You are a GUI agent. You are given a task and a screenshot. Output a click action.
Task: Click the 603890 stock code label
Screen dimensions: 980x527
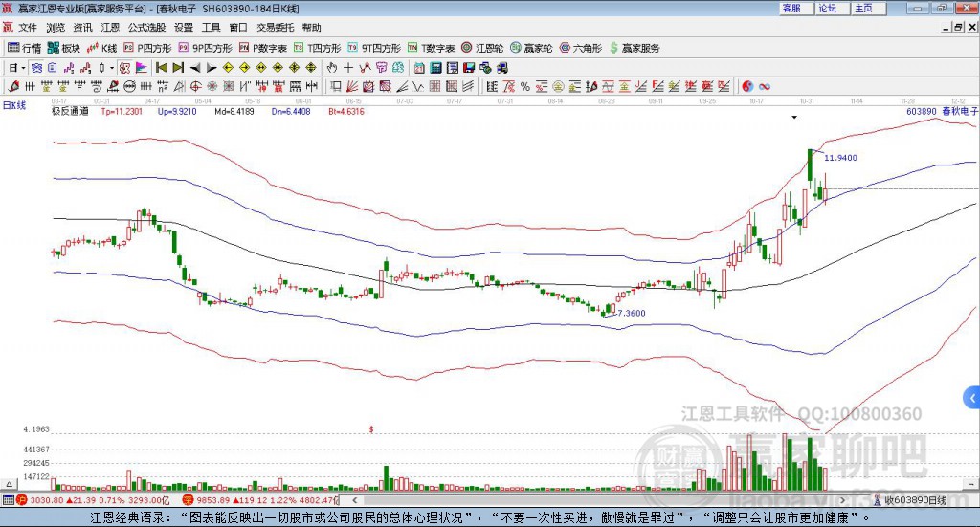[922, 112]
